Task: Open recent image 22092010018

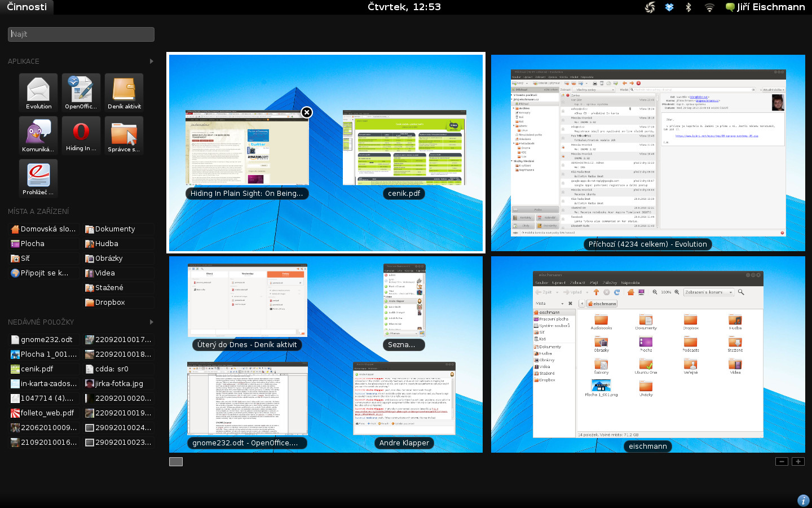Action: 118,354
